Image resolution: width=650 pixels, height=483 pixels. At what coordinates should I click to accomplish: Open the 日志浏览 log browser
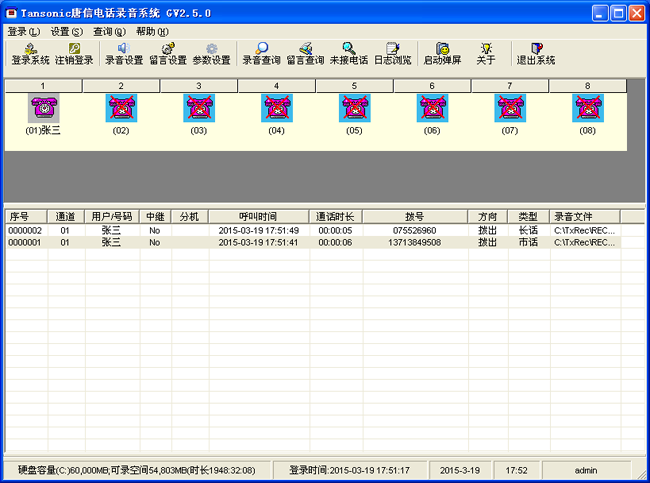tap(393, 53)
